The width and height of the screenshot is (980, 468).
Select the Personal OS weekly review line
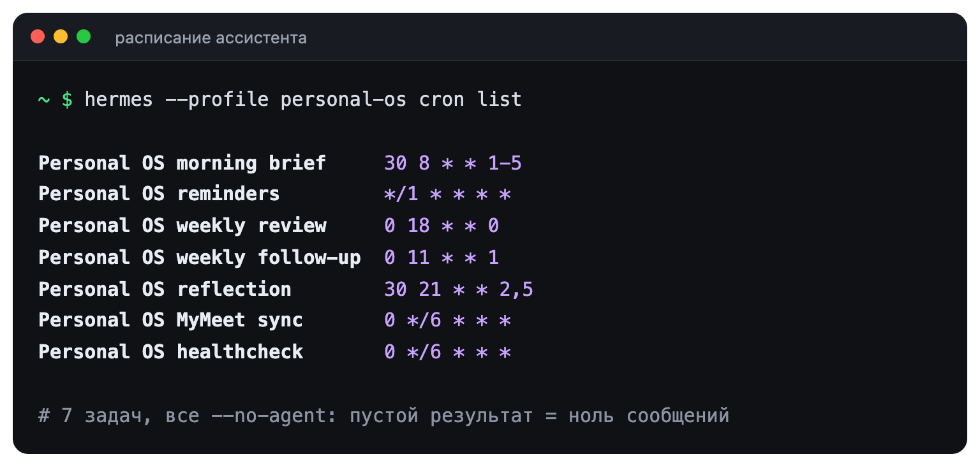click(x=269, y=226)
